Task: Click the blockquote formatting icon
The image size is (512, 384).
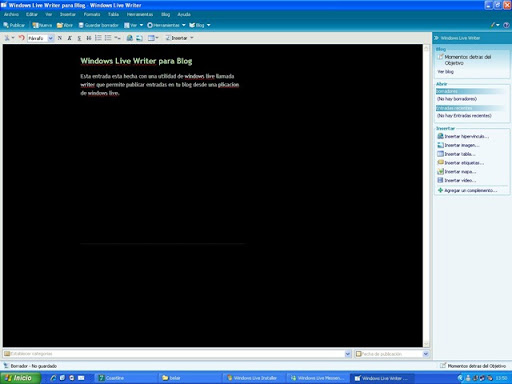Action: (117, 38)
